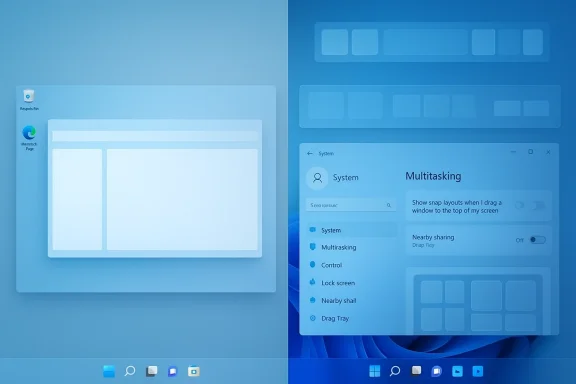Open Chat on the left taskbar
Image resolution: width=576 pixels, height=384 pixels.
tap(173, 371)
